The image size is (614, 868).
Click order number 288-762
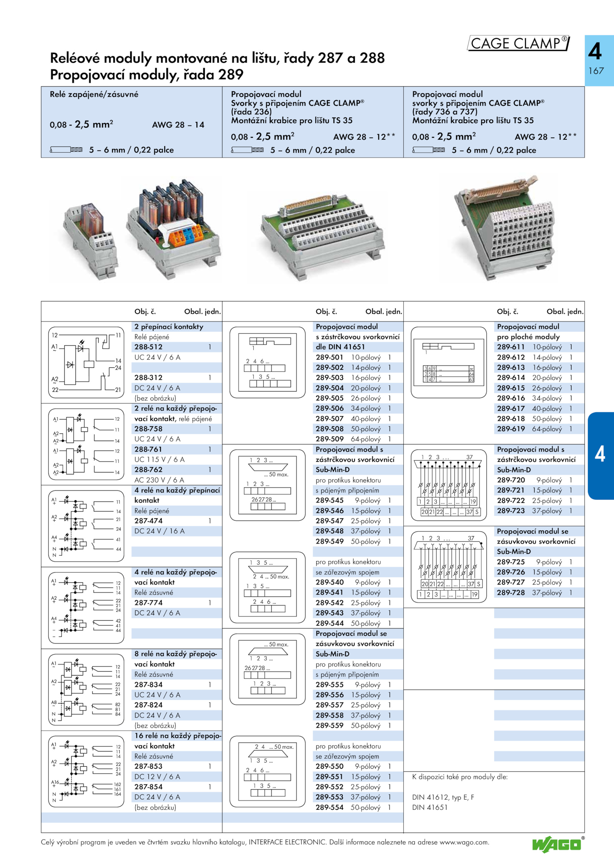click(x=149, y=469)
